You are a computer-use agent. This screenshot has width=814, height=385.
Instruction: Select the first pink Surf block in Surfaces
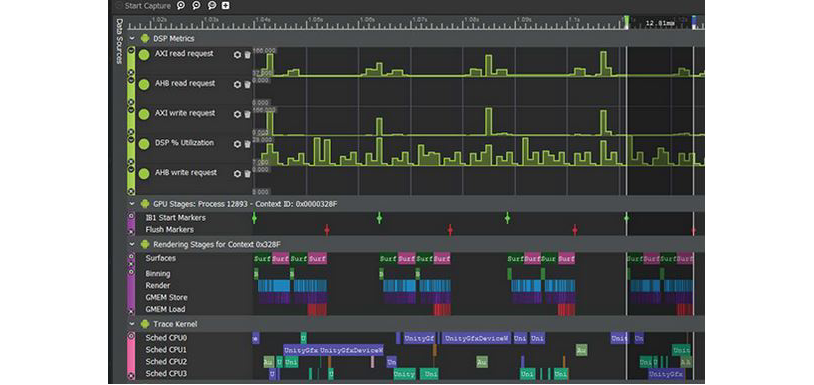point(280,258)
